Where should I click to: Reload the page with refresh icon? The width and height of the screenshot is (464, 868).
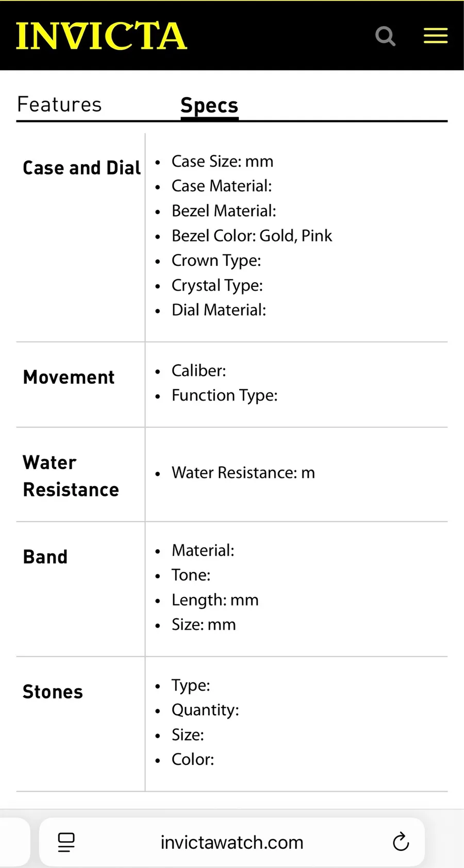[401, 842]
